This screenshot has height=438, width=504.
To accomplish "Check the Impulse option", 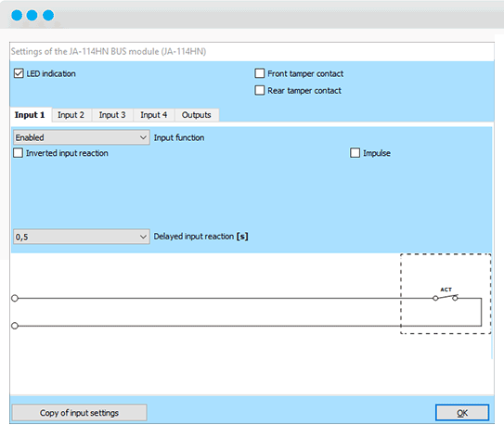I will click(355, 152).
